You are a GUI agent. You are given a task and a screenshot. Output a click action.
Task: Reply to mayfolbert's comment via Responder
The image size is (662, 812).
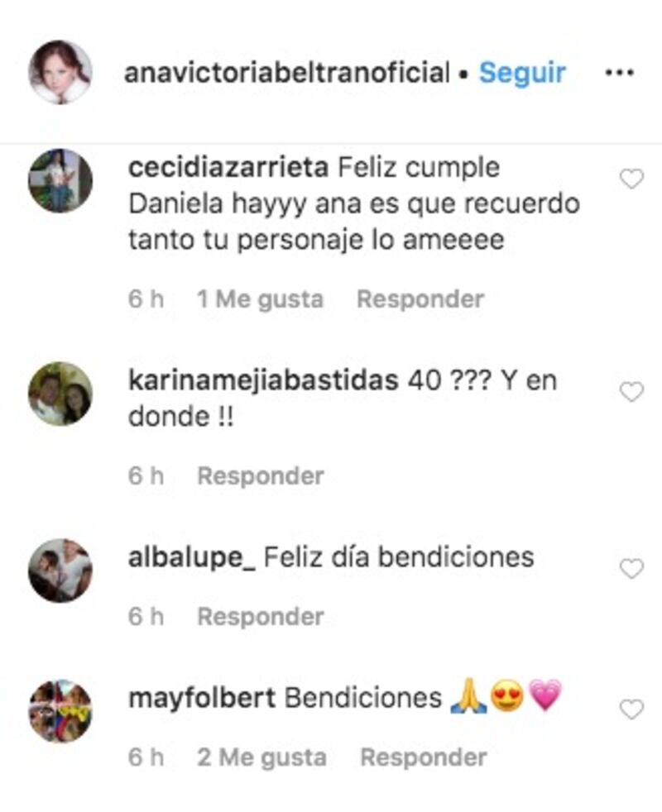click(x=424, y=757)
